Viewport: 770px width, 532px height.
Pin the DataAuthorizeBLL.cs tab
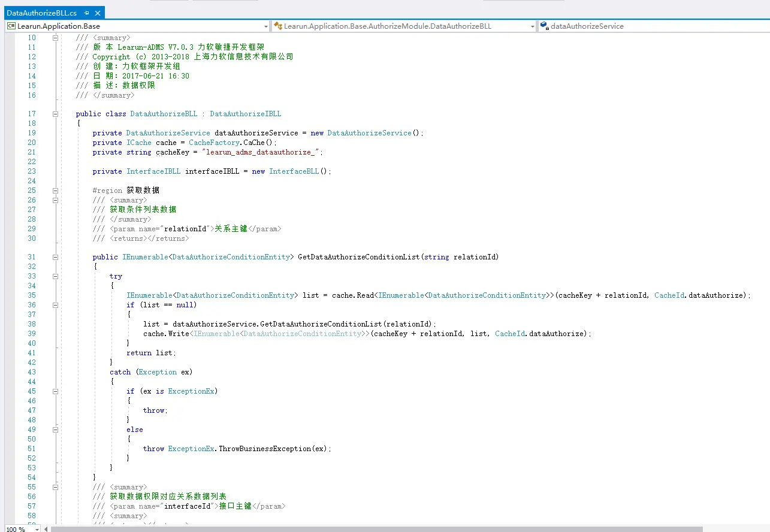[87, 13]
